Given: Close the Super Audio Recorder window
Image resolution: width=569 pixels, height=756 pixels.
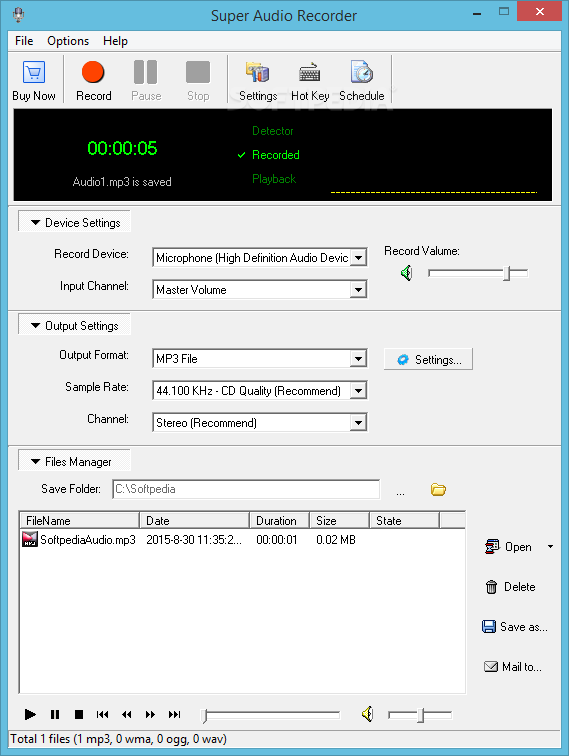Looking at the screenshot, I should point(540,12).
